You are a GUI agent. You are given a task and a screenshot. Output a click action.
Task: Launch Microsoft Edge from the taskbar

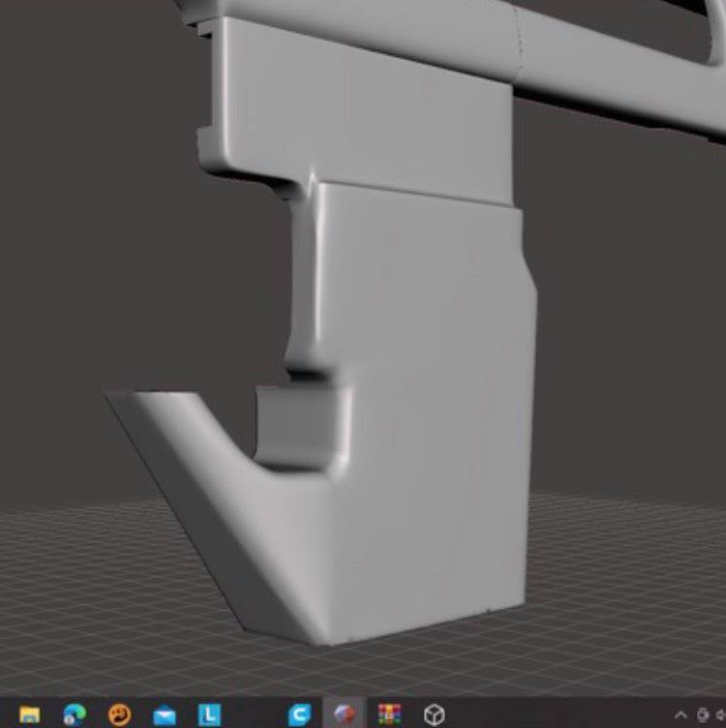click(75, 714)
